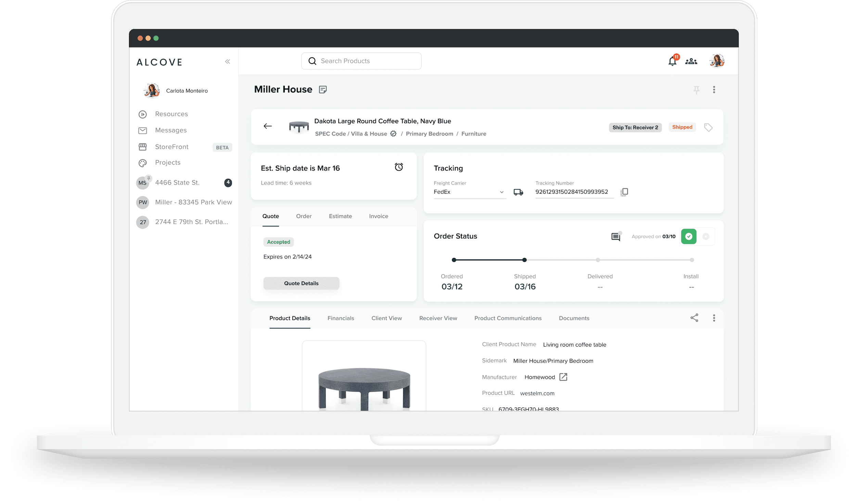This screenshot has width=858, height=504.
Task: Share product using the share icon
Action: [x=694, y=318]
